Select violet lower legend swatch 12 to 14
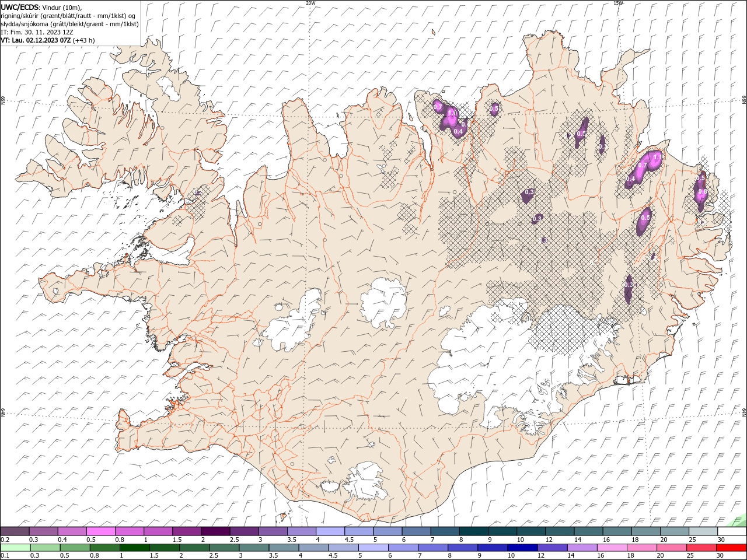 [552, 548]
